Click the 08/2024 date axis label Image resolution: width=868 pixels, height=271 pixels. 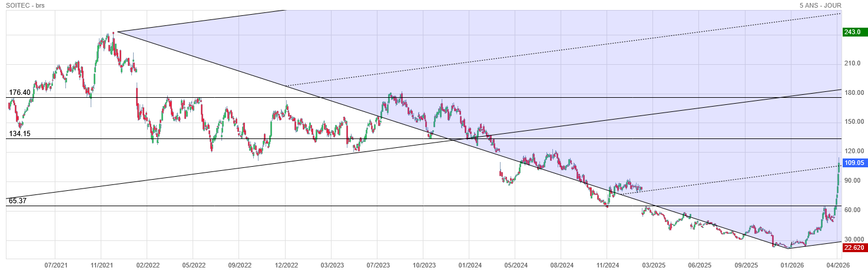[561, 265]
